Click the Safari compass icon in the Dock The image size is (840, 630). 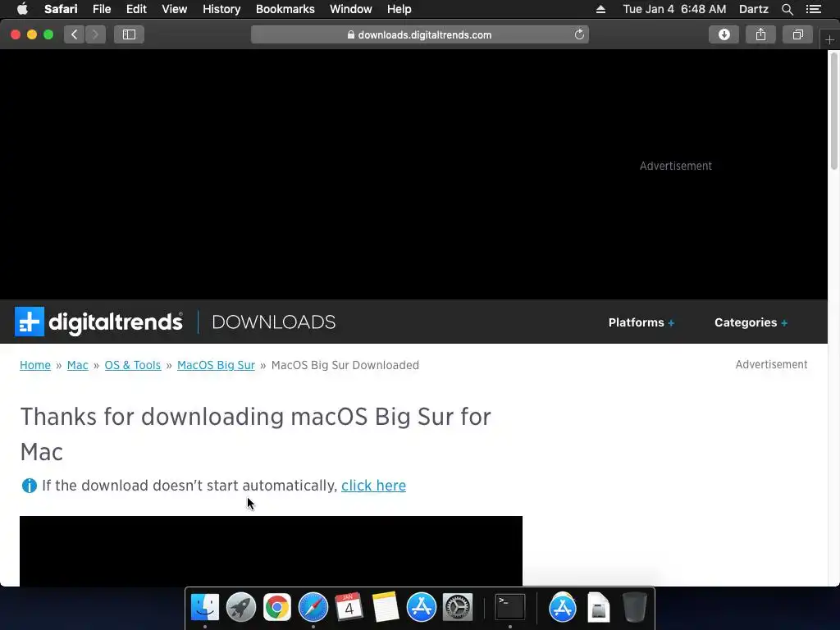coord(313,608)
